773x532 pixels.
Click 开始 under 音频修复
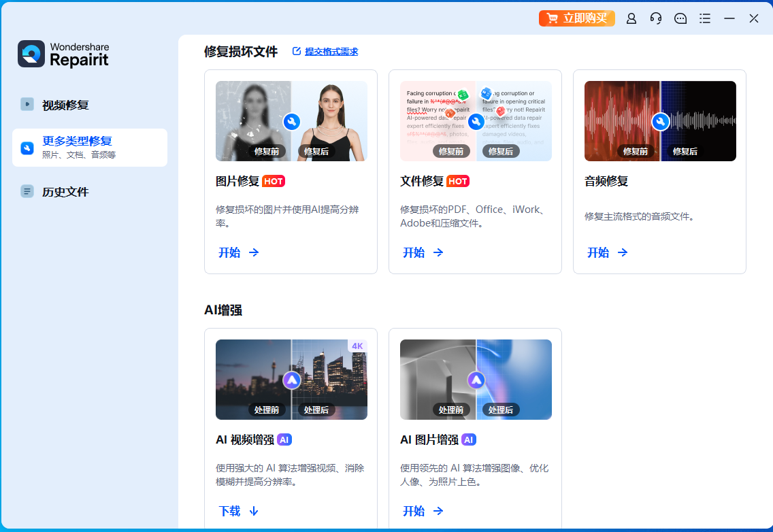tap(607, 252)
